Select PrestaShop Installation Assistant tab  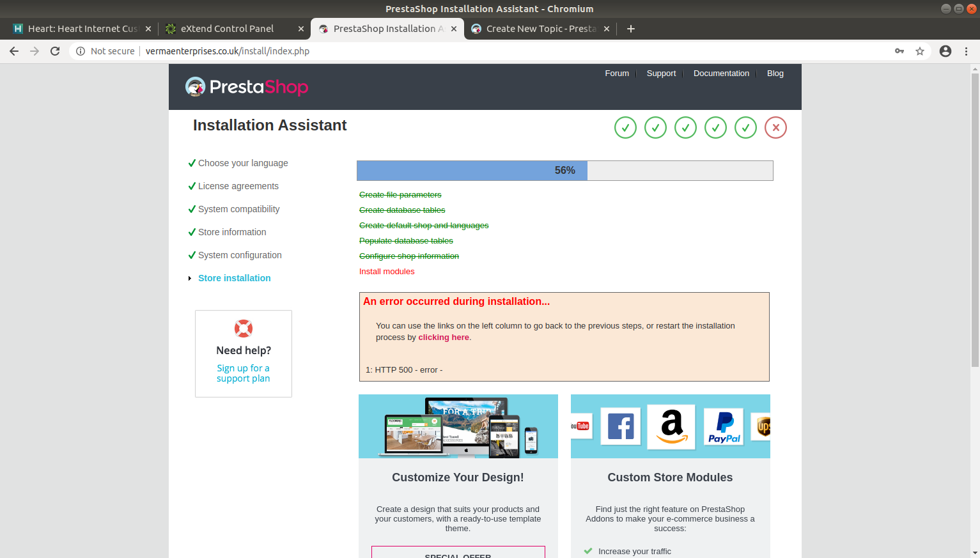(x=387, y=29)
